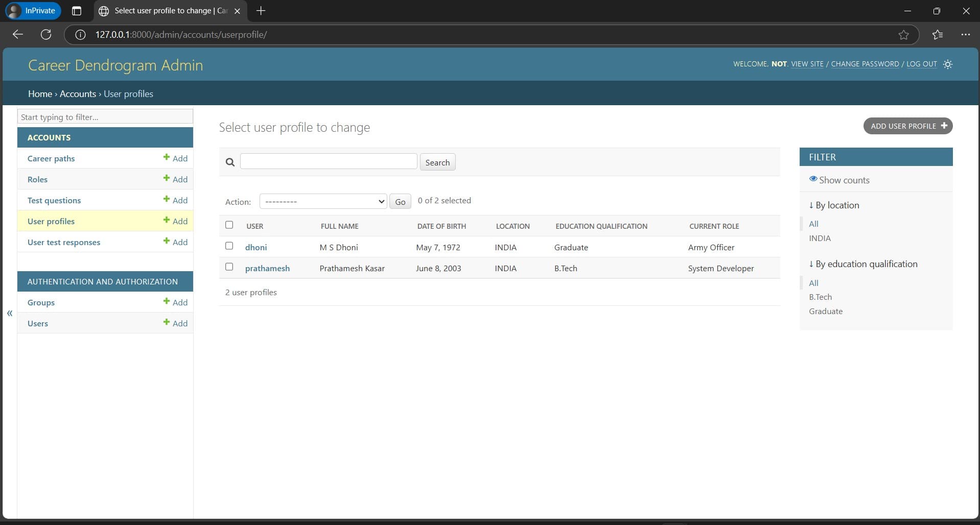Click the magnifier icon beside search box
This screenshot has height=525, width=980.
coord(230,162)
